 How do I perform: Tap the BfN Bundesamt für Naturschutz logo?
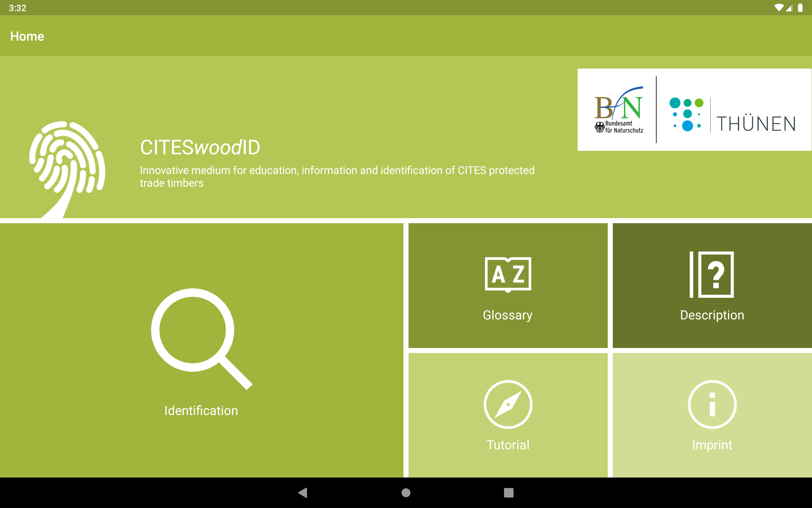click(x=619, y=110)
